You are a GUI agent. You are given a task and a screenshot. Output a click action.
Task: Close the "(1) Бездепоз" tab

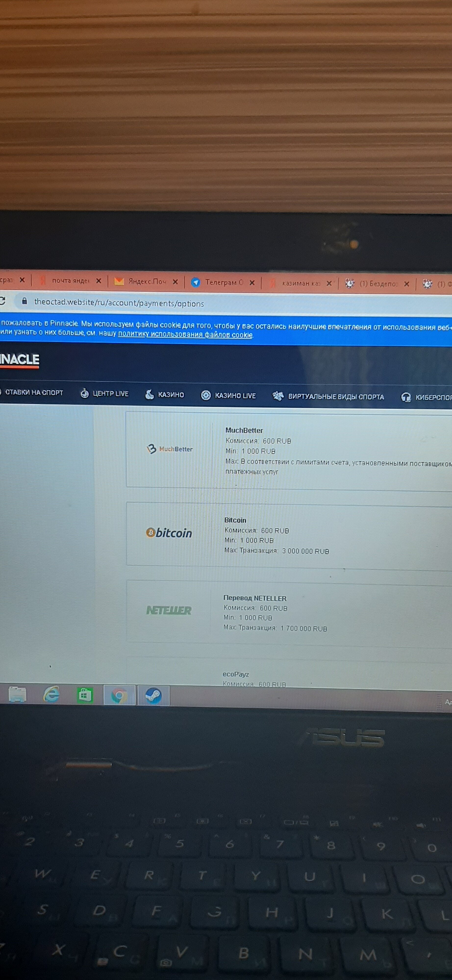tap(406, 284)
